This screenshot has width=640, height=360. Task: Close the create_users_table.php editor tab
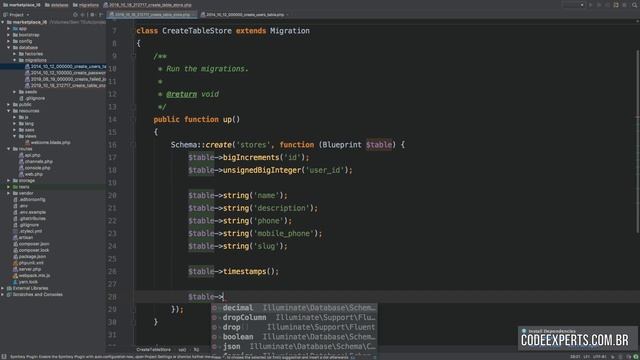(287, 15)
